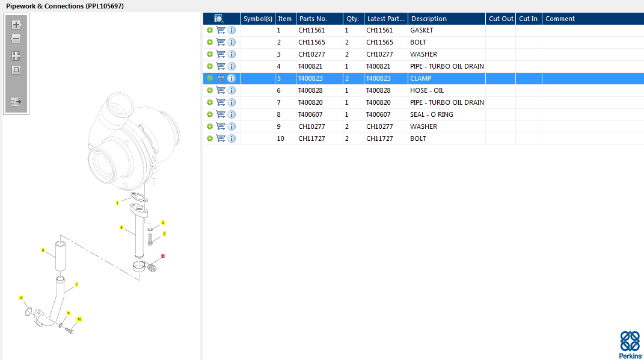
Task: Show info for T400821 pipe
Action: pyautogui.click(x=232, y=66)
